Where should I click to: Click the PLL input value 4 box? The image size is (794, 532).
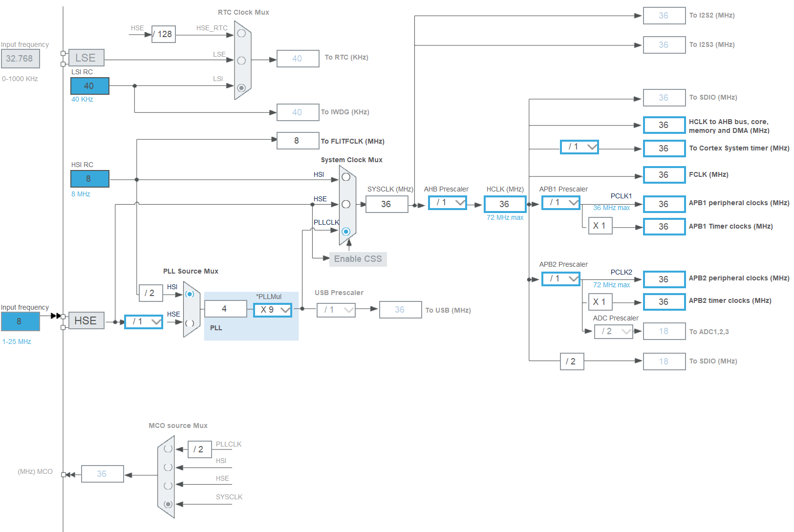(225, 309)
